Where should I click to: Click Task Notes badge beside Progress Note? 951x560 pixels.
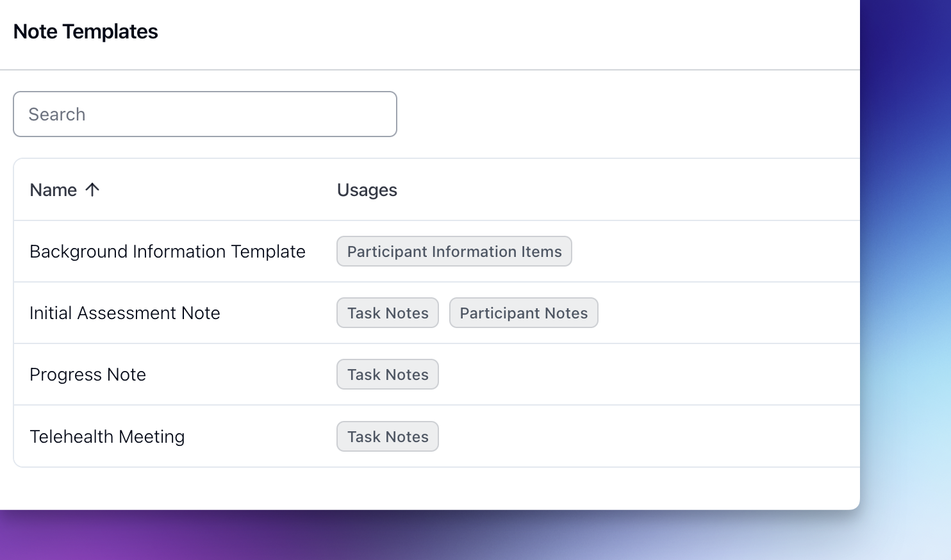point(387,374)
